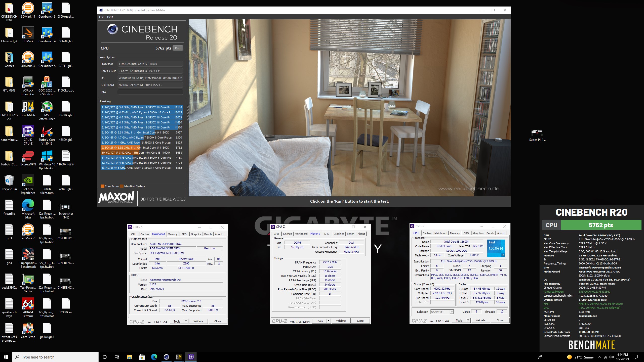Select the GeForce Experience desktop icon
644x362 pixels.
pyautogui.click(x=28, y=185)
